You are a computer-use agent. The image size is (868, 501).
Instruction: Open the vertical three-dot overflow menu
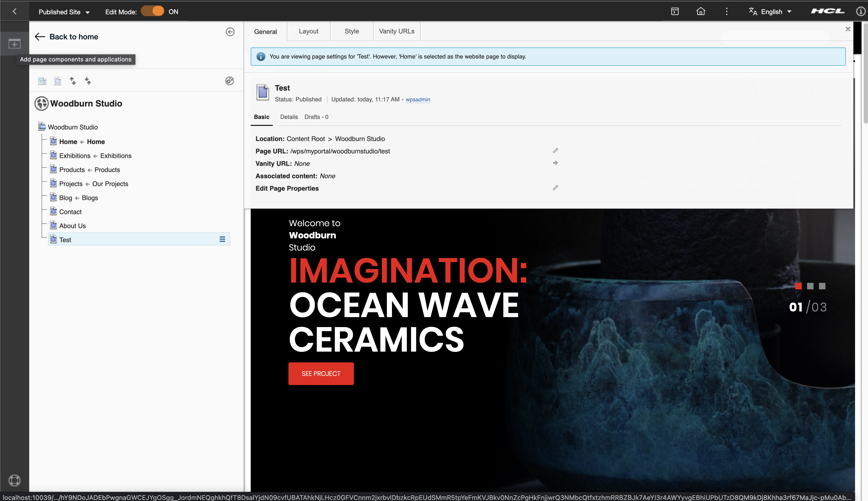click(x=726, y=11)
